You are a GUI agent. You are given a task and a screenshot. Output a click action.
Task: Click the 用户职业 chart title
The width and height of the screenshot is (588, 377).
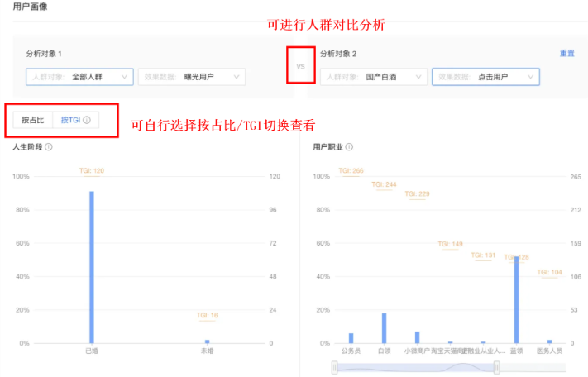coord(327,147)
